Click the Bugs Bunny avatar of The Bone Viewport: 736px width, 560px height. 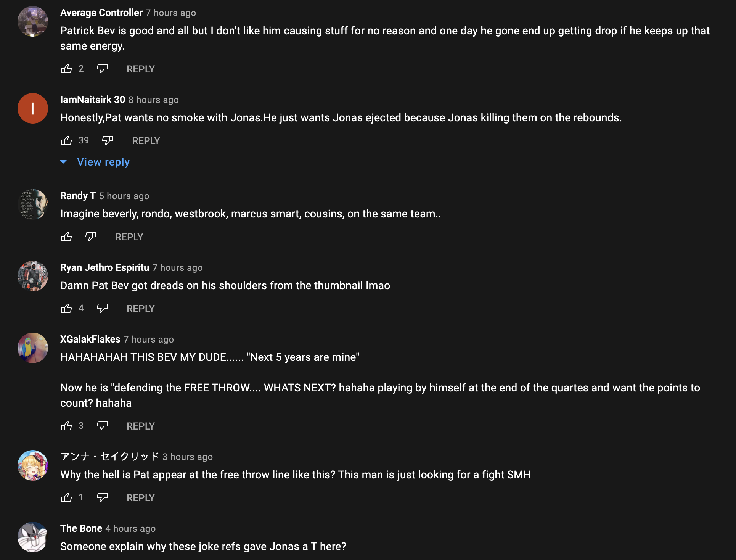[x=33, y=537]
